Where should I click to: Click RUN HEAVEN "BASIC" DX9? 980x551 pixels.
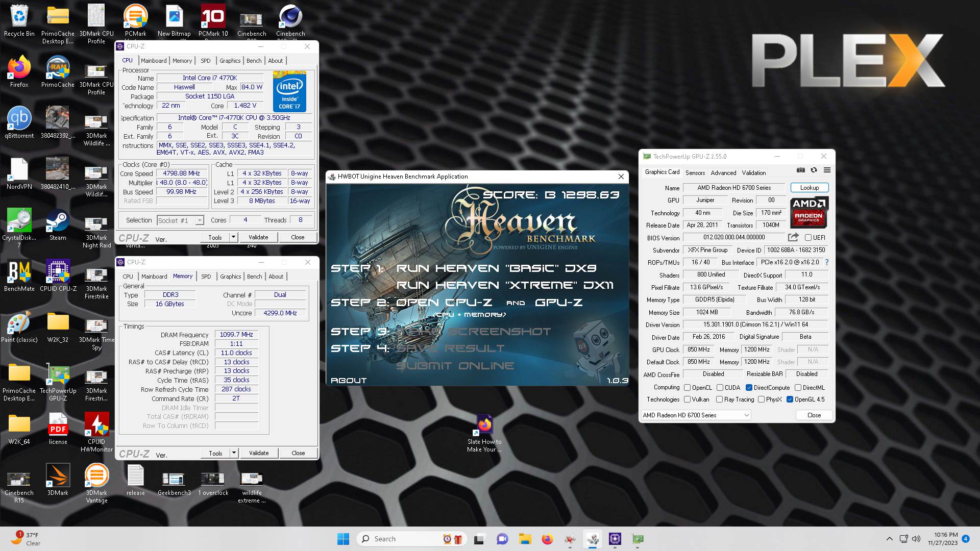click(x=496, y=268)
